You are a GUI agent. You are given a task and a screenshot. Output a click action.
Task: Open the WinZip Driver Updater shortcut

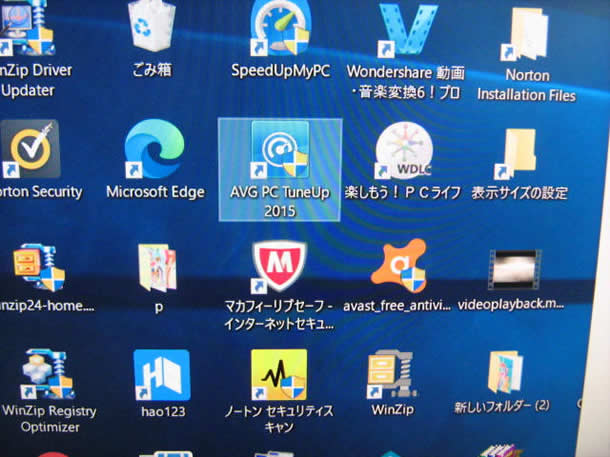(x=27, y=27)
